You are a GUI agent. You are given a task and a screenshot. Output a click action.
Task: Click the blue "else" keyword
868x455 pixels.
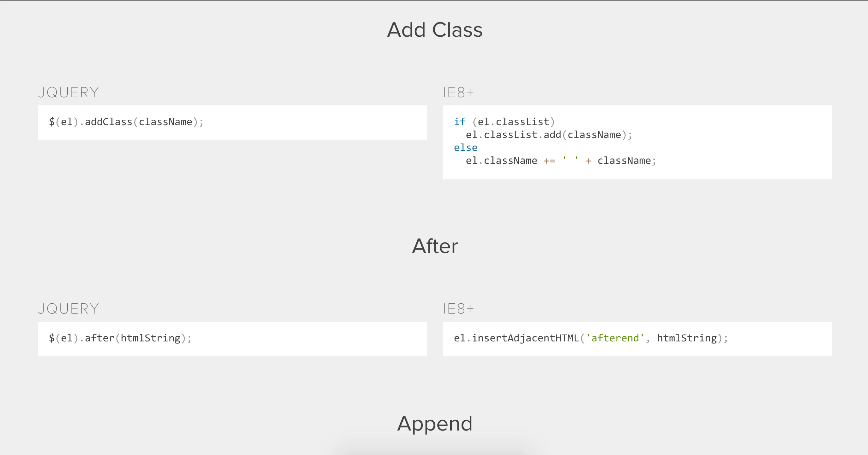[466, 148]
